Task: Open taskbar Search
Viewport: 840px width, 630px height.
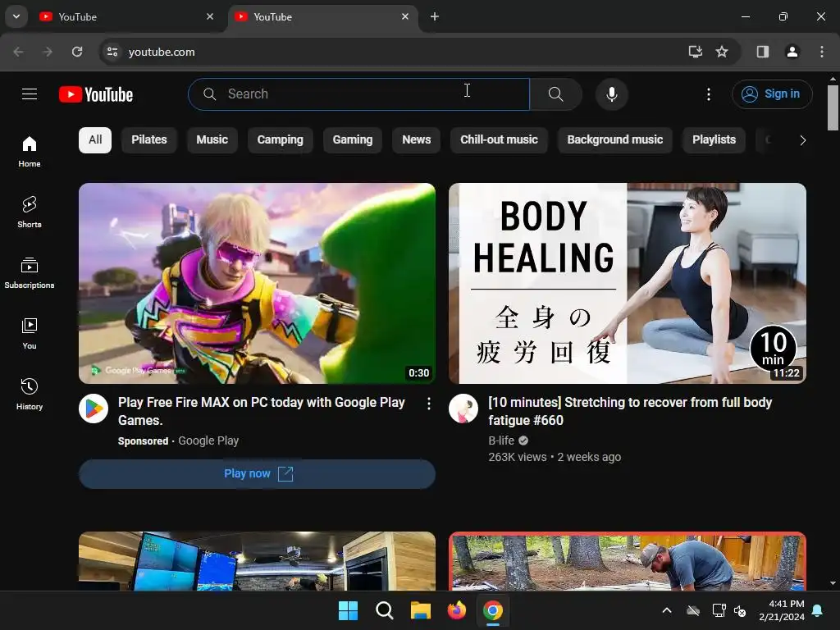Action: pos(384,610)
